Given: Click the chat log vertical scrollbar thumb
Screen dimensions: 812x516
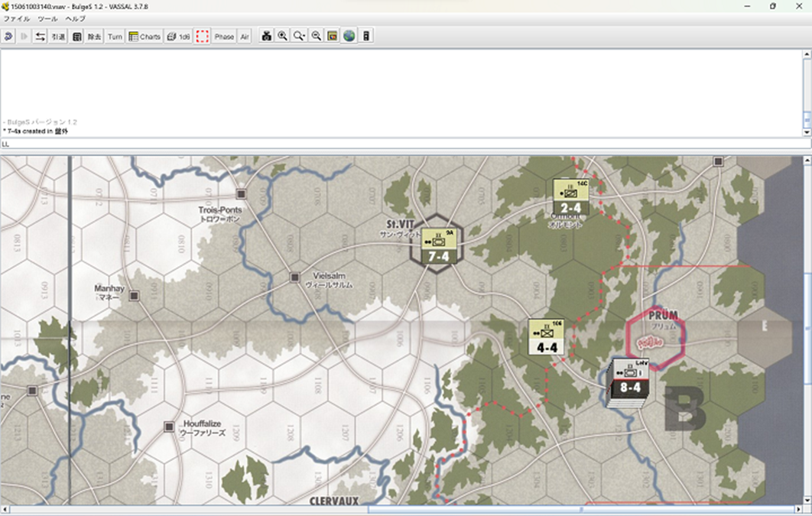Looking at the screenshot, I should click(x=807, y=120).
